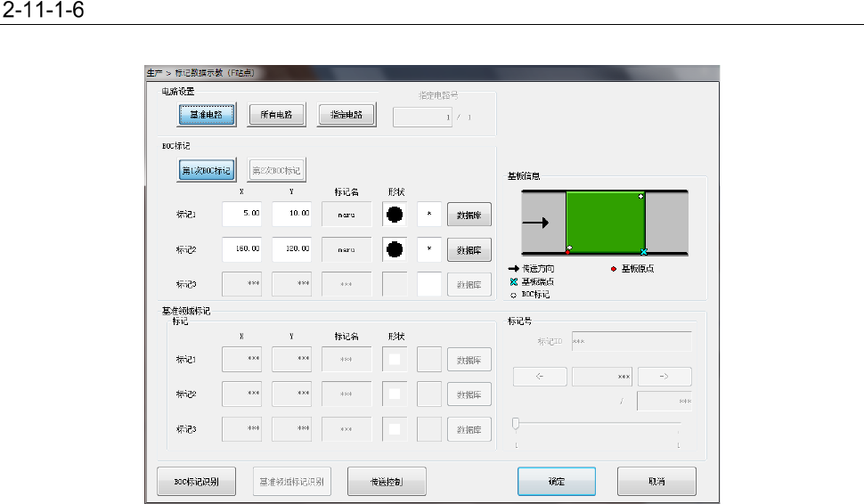
Task: Click the asterisk box in BOC 标记2 row
Action: point(429,249)
